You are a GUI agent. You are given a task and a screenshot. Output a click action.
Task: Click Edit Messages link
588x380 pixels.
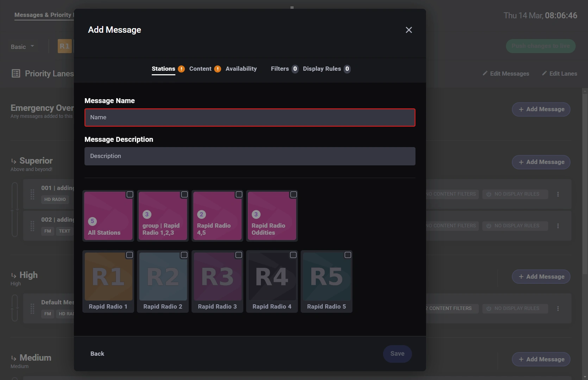click(506, 74)
